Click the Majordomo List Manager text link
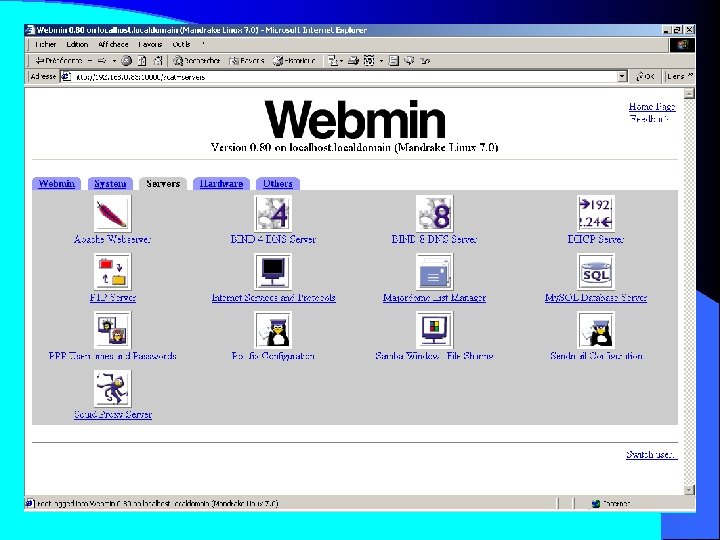Screen dimensions: 720x540 [434, 298]
